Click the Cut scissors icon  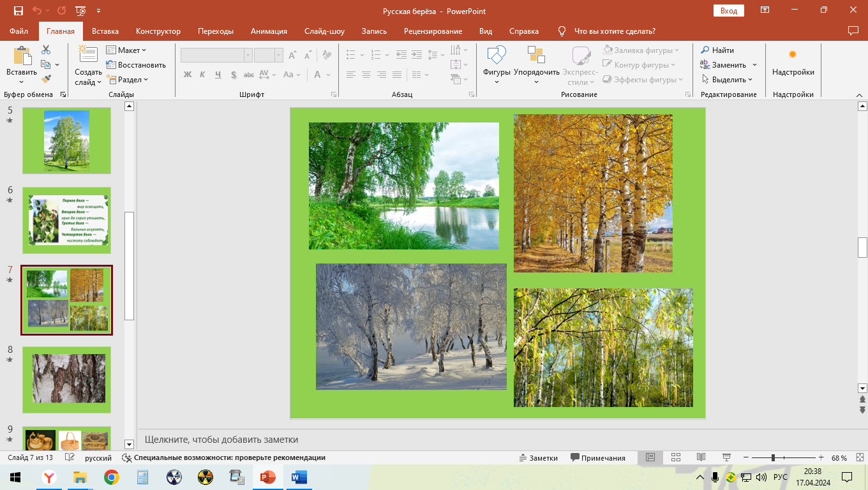tap(46, 50)
